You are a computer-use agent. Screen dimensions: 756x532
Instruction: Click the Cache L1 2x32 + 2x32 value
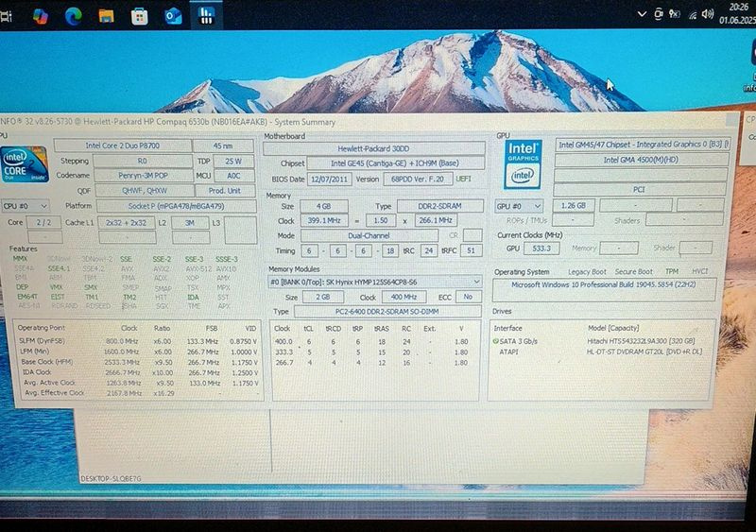click(x=126, y=222)
